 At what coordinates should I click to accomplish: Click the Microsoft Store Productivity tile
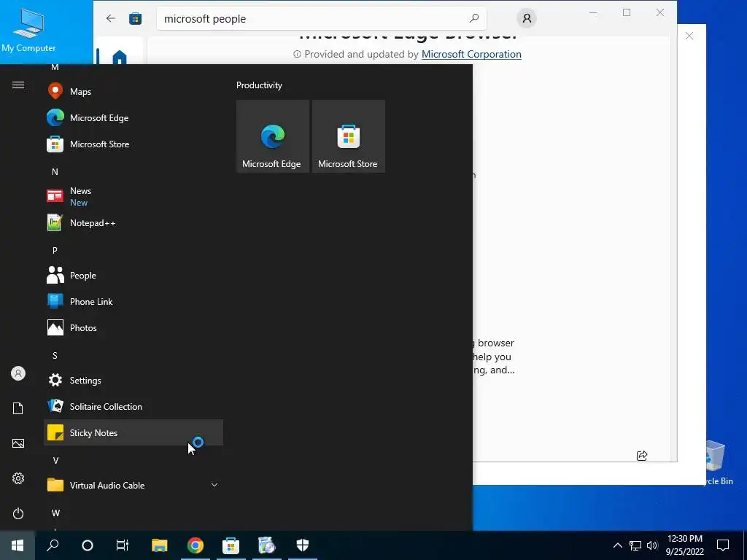(x=348, y=136)
